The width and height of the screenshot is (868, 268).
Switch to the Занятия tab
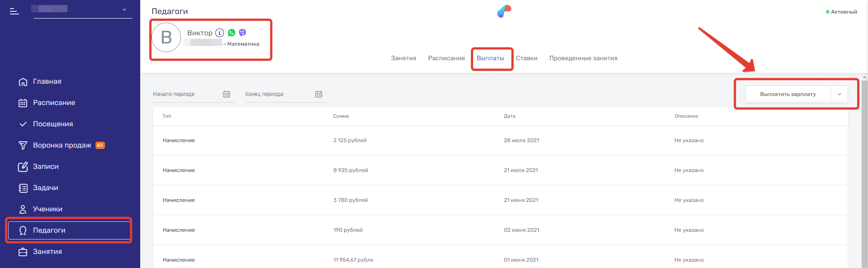(403, 58)
